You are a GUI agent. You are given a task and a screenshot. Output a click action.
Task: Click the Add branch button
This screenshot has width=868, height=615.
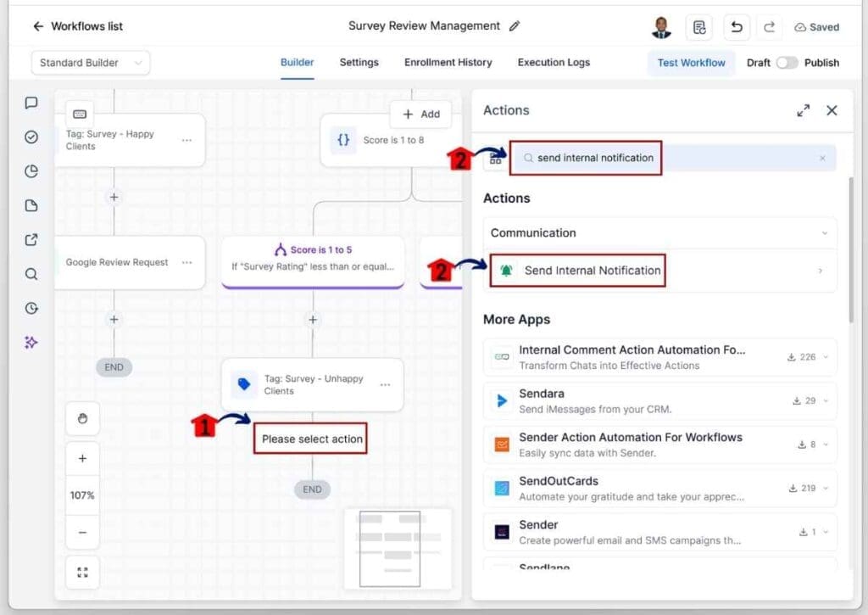pyautogui.click(x=421, y=115)
